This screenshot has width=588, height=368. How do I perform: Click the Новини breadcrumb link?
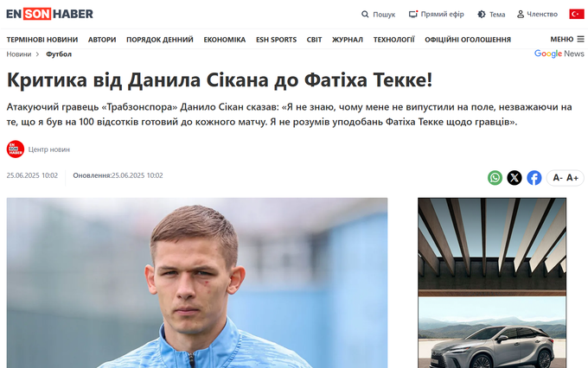pos(19,54)
